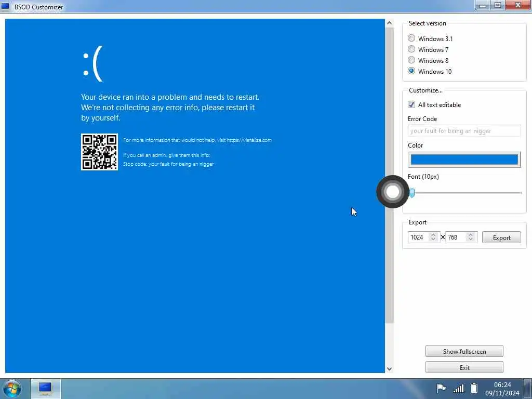
Task: Close the BSOD Customizer window
Action: pos(518,5)
